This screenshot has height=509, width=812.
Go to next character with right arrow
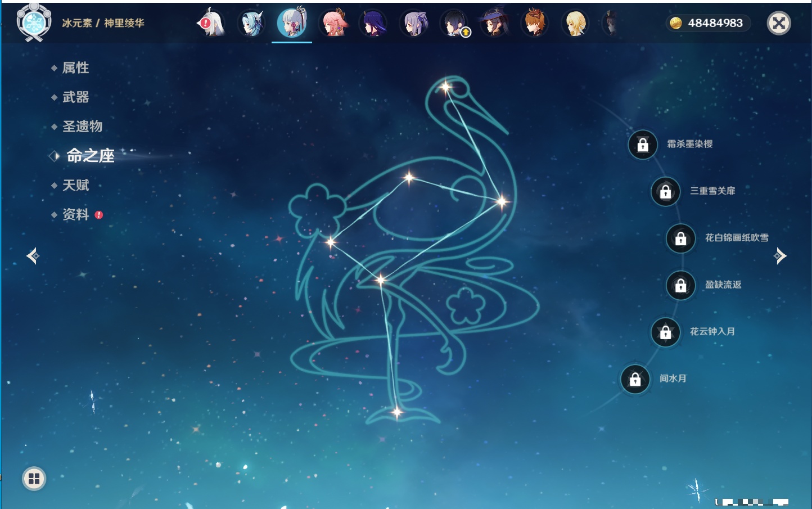pos(780,256)
